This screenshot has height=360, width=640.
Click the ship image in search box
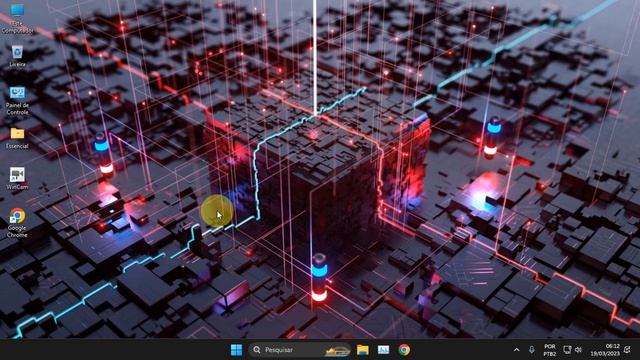(x=337, y=350)
